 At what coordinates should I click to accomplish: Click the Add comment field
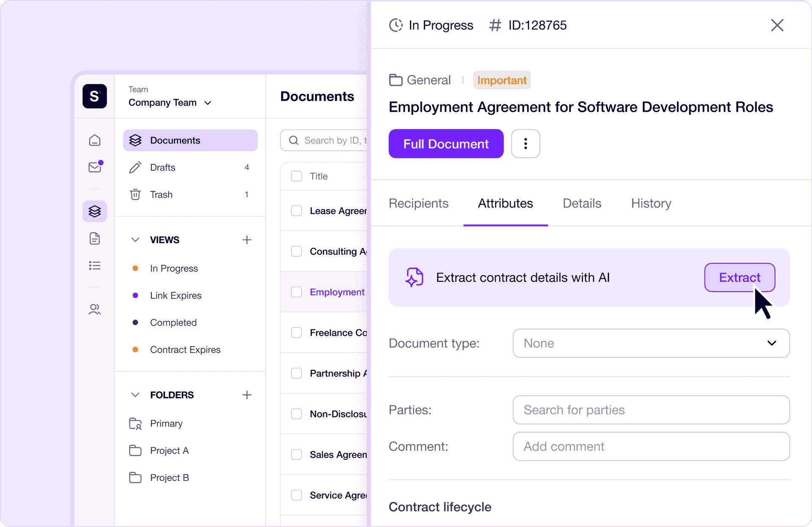click(651, 446)
